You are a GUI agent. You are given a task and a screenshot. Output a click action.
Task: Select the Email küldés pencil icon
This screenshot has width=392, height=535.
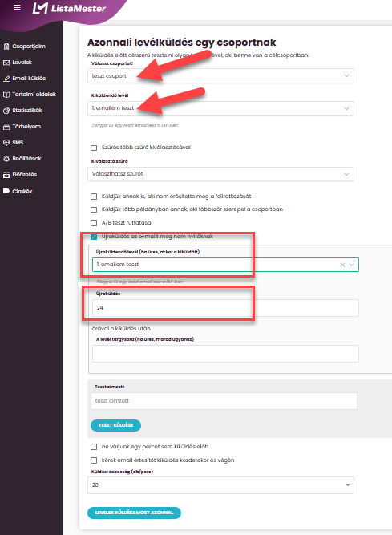[x=6, y=79]
